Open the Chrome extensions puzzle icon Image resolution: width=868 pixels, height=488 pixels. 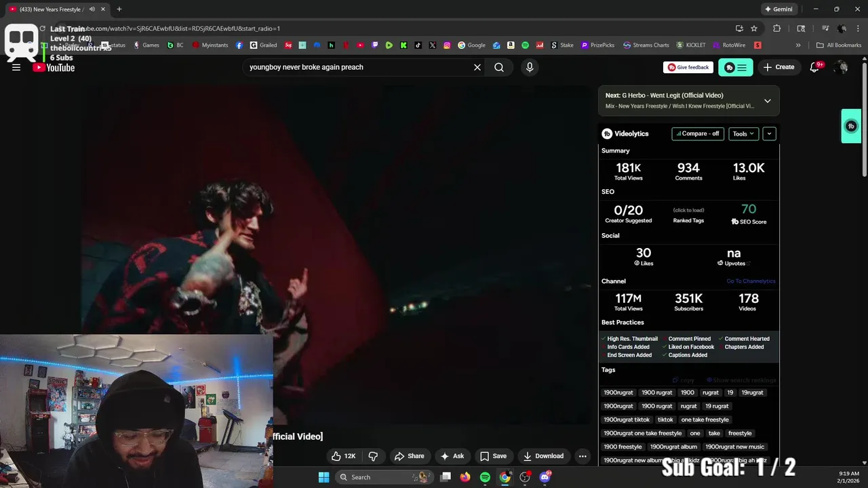[x=777, y=28]
